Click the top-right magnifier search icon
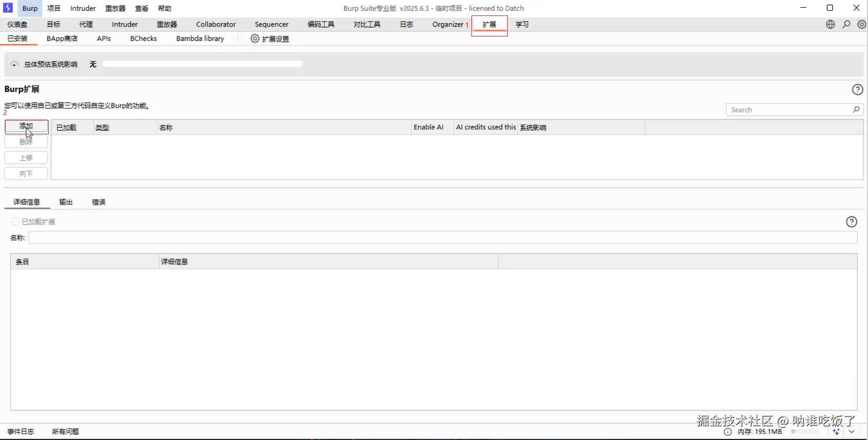Viewport: 868px width, 440px height. click(846, 24)
